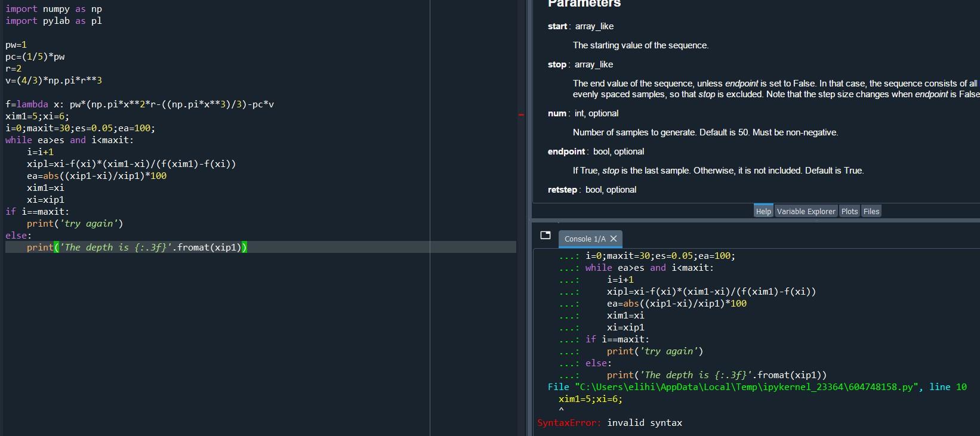Click the 'v=(4/3)*np.pi*r**3' editor line

click(x=54, y=81)
